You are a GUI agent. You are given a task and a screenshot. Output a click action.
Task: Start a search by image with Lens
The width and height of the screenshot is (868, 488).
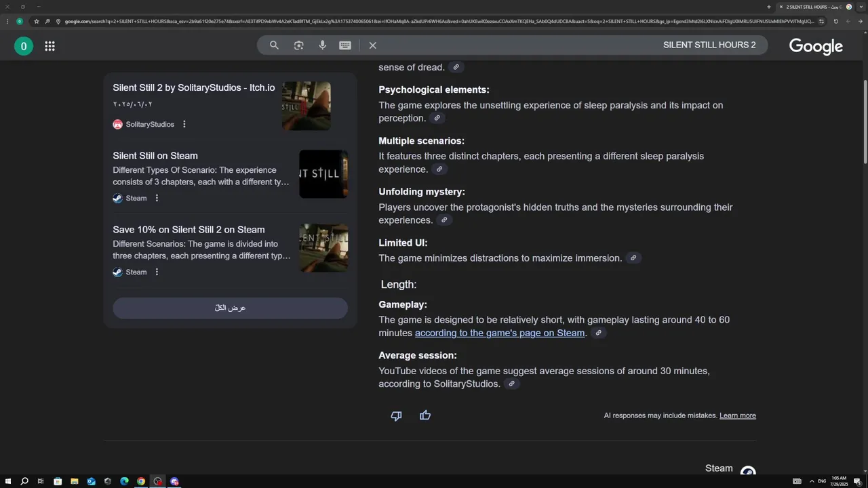[298, 45]
